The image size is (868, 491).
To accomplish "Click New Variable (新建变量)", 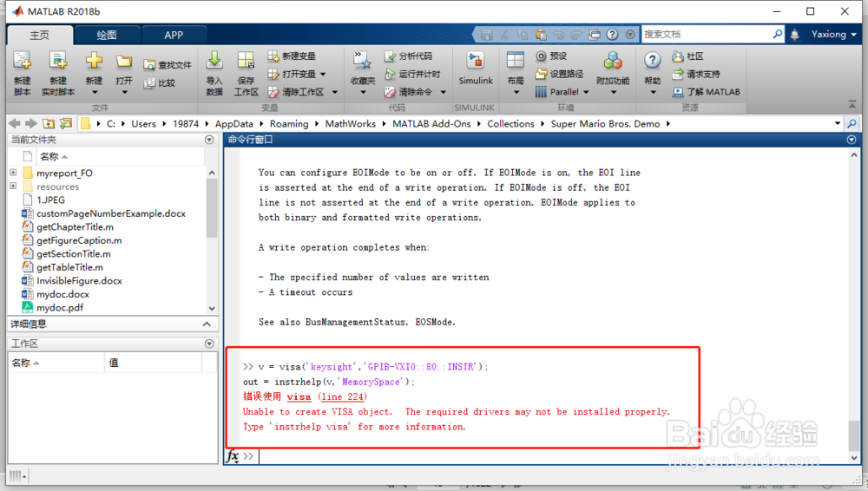I will click(292, 56).
